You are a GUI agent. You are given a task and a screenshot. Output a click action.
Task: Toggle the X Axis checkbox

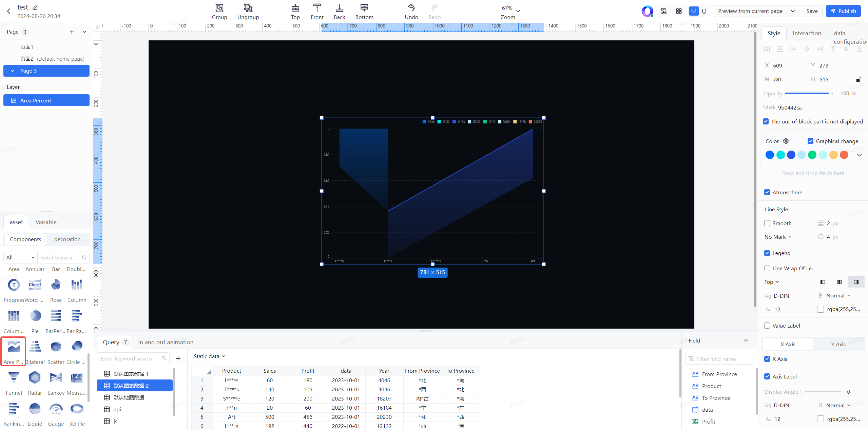pos(767,359)
